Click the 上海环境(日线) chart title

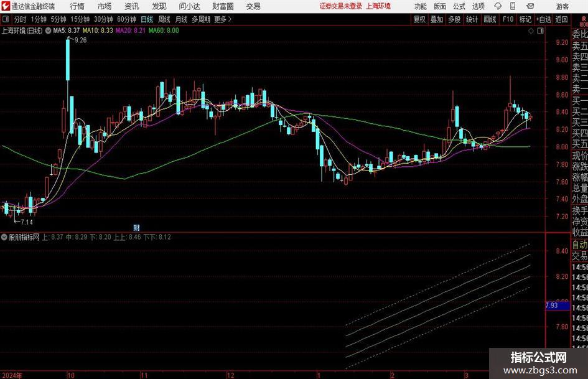click(22, 30)
